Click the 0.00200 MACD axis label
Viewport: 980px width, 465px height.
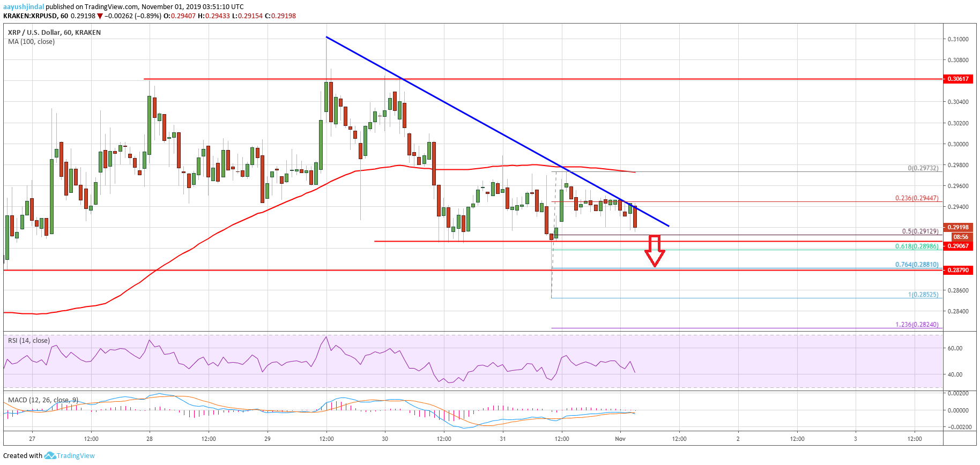click(958, 393)
